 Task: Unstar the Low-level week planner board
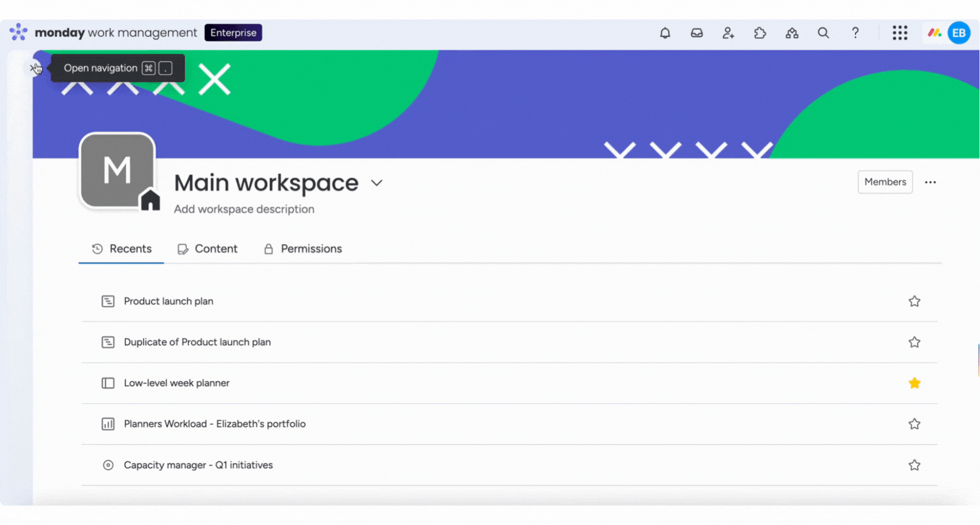914,383
